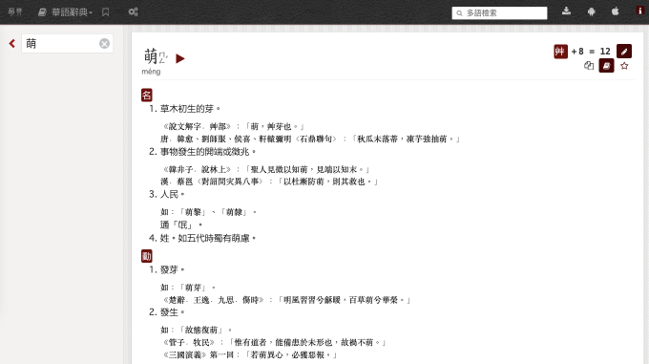
Task: Click the 三國演義 第一回 quotation
Action: (249, 355)
